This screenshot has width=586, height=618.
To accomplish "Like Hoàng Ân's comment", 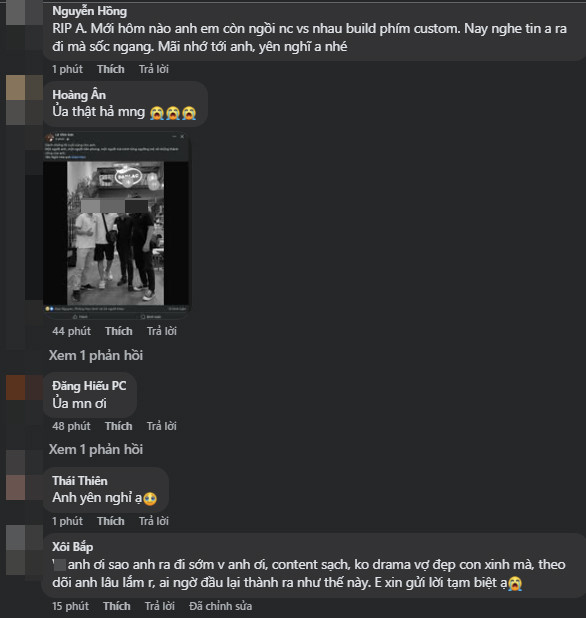I will click(x=119, y=331).
